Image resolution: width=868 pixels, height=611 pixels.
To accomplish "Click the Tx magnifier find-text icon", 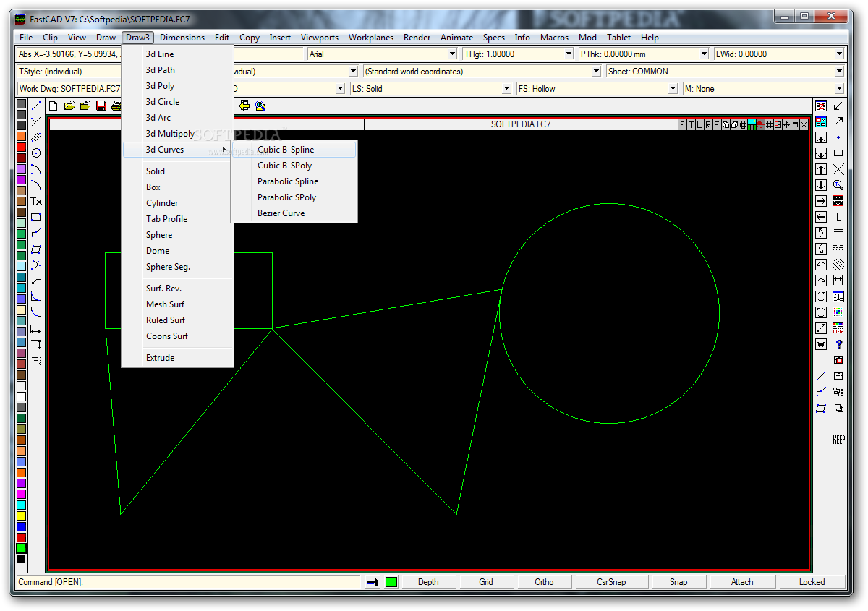I will click(x=838, y=185).
